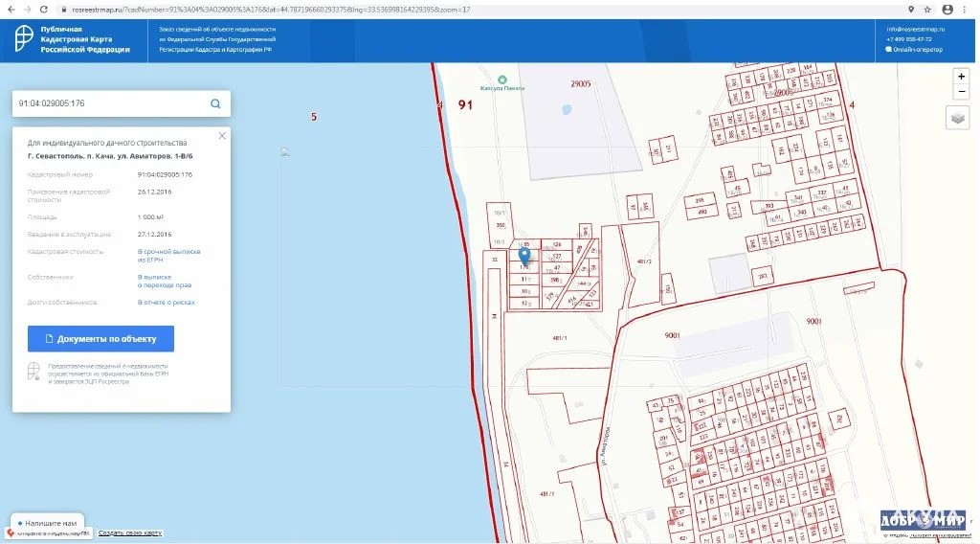
Task: Close the parcel info panel
Action: click(x=222, y=136)
